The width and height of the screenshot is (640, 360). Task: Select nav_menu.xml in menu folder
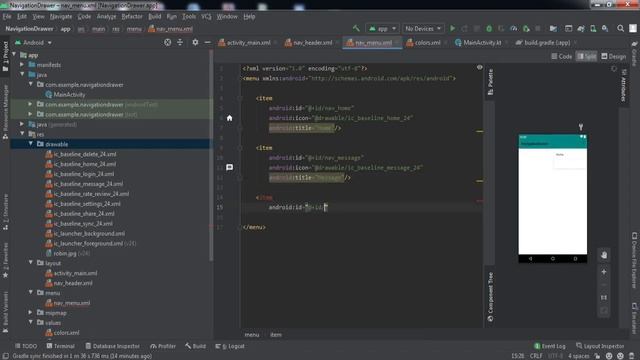(72, 303)
